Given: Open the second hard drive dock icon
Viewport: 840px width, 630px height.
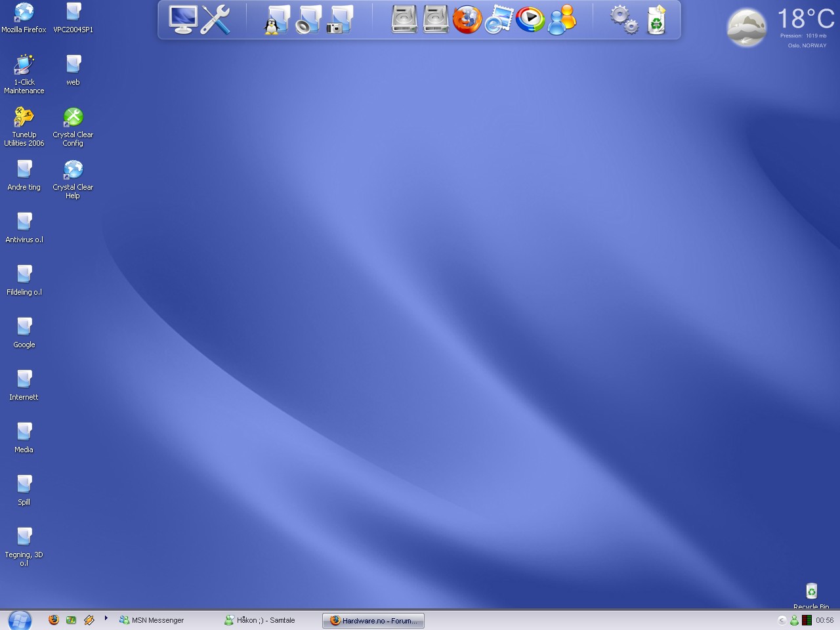Looking at the screenshot, I should [x=436, y=20].
